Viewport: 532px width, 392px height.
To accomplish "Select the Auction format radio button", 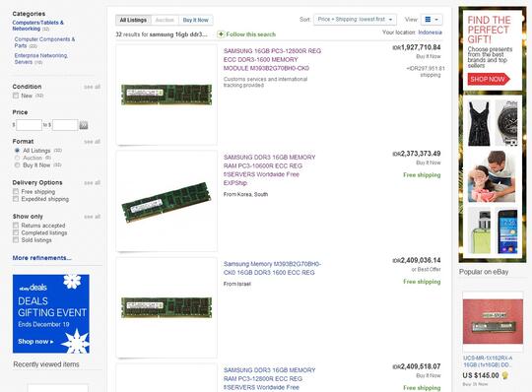I will pos(17,158).
